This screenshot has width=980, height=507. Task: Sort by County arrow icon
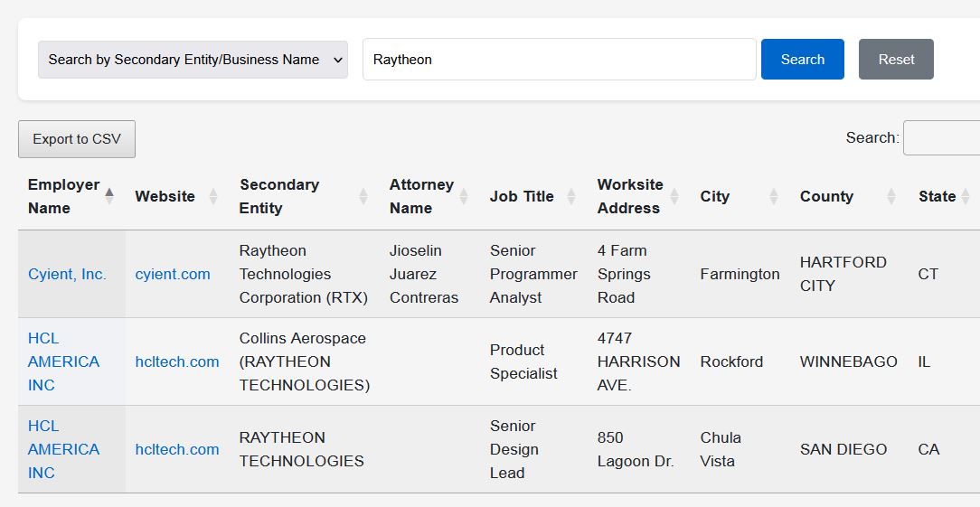pyautogui.click(x=891, y=196)
